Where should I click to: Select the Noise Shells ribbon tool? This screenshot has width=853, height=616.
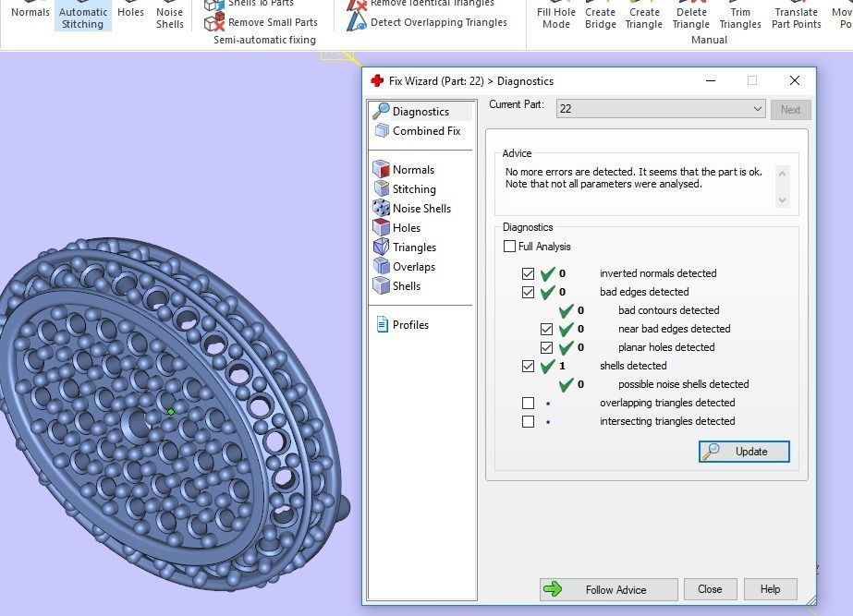point(170,15)
